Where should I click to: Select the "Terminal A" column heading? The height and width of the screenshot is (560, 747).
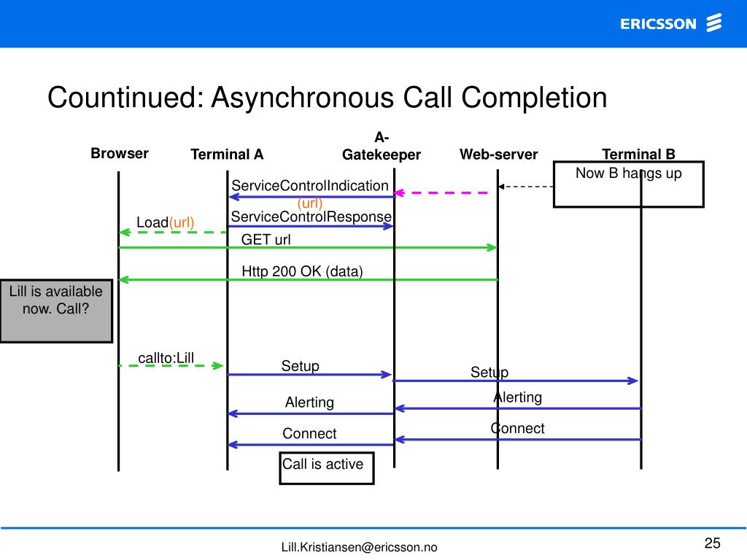[x=227, y=155]
